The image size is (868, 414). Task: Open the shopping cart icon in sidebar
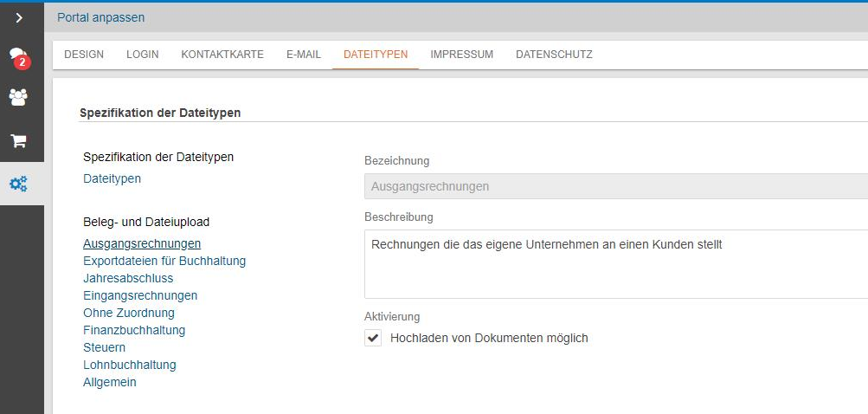coord(19,141)
